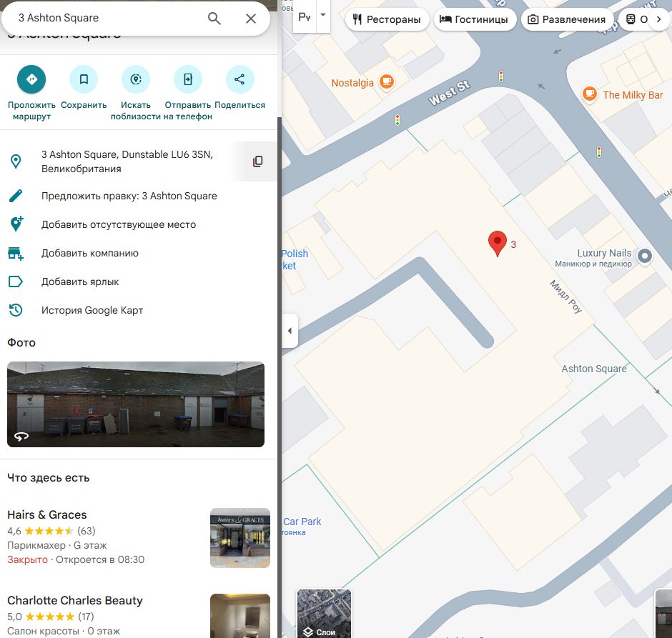The height and width of the screenshot is (638, 672).
Task: Select the Гостиницы category chip
Action: tap(475, 19)
